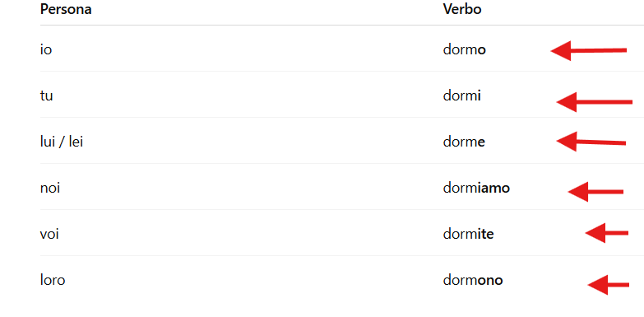
Task: Click the Verbo column header
Action: coord(462,9)
